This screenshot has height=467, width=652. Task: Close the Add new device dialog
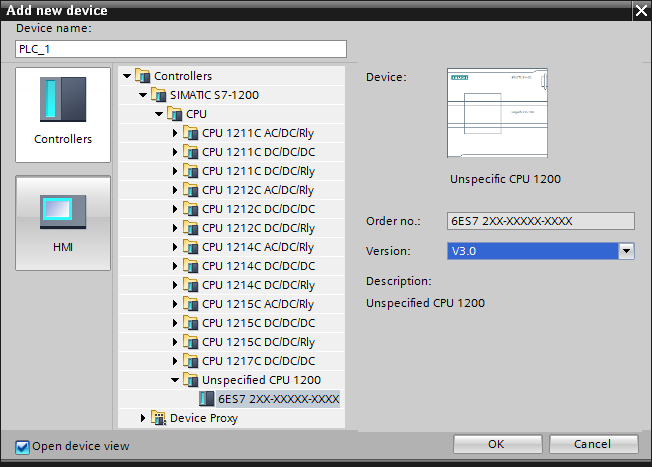(x=642, y=10)
